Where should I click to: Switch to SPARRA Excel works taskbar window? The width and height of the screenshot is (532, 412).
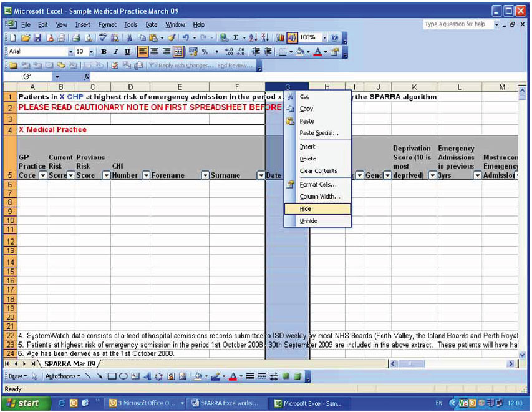pos(226,403)
